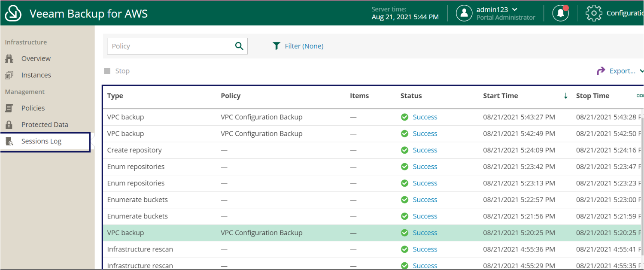Sort by the Items column header
Viewport: 644px width, 270px height.
tap(359, 96)
